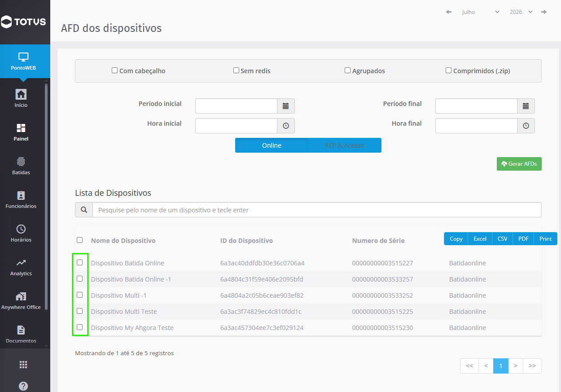The height and width of the screenshot is (392, 561).
Task: Enable the Com cabeçalho checkbox
Action: (x=114, y=70)
